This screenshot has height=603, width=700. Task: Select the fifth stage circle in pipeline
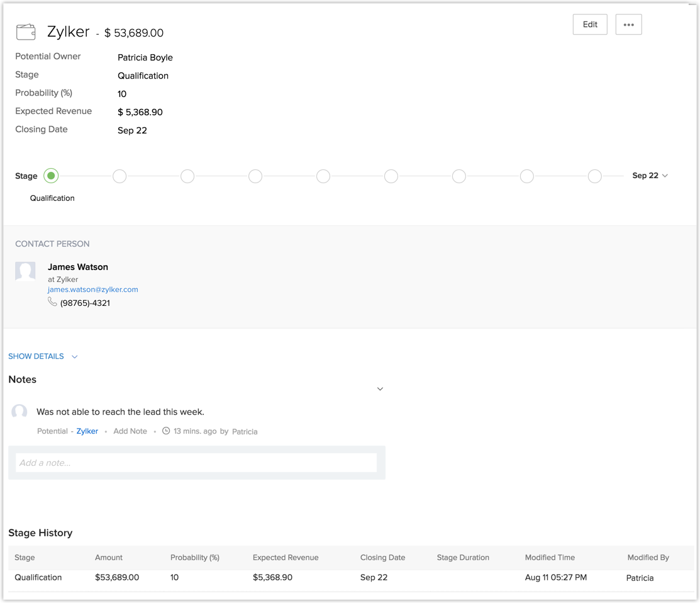323,176
